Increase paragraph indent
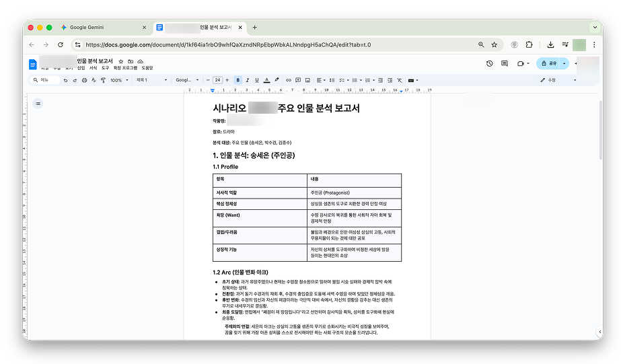Screen dimensions: 621x364 coord(390,80)
